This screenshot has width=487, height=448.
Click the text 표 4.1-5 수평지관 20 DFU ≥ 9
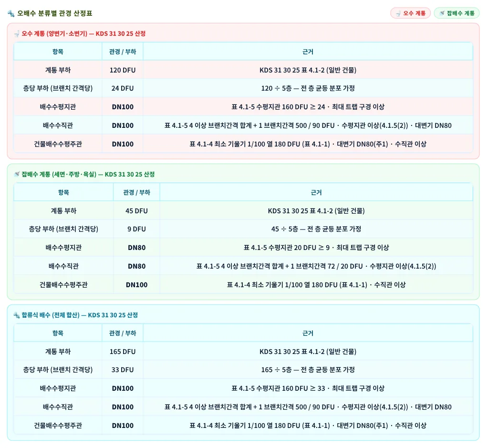click(286, 248)
